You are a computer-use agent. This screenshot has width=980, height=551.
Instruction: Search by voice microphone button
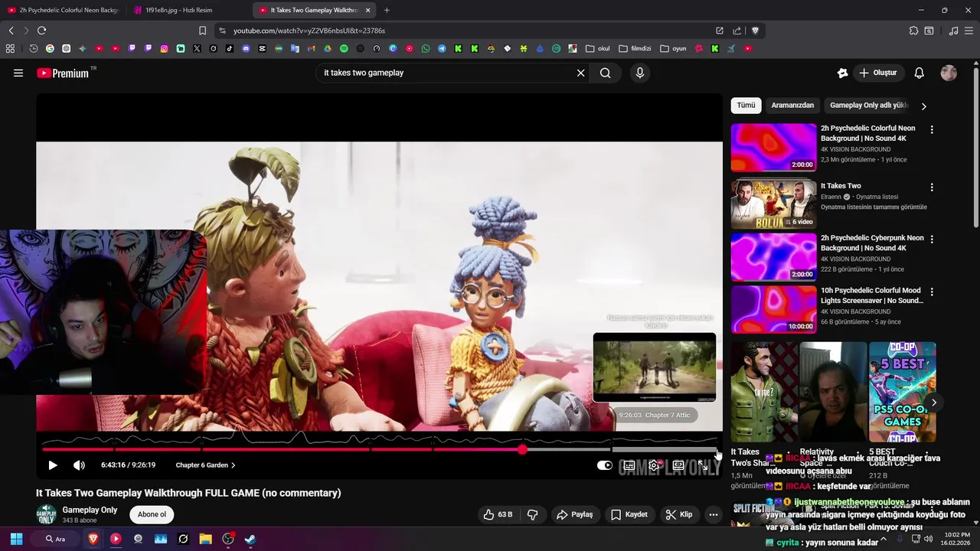tap(640, 73)
